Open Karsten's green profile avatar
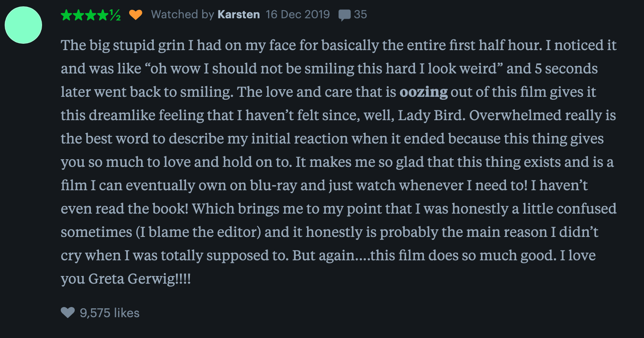 tap(23, 25)
